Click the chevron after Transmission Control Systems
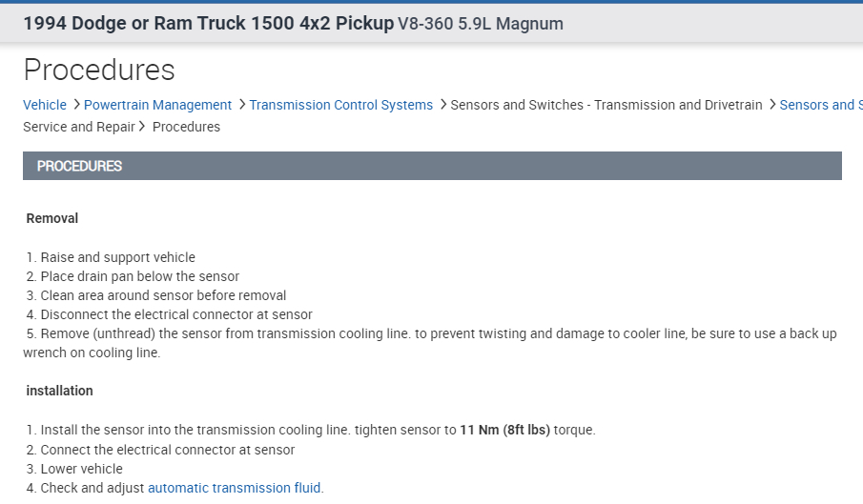 (442, 105)
